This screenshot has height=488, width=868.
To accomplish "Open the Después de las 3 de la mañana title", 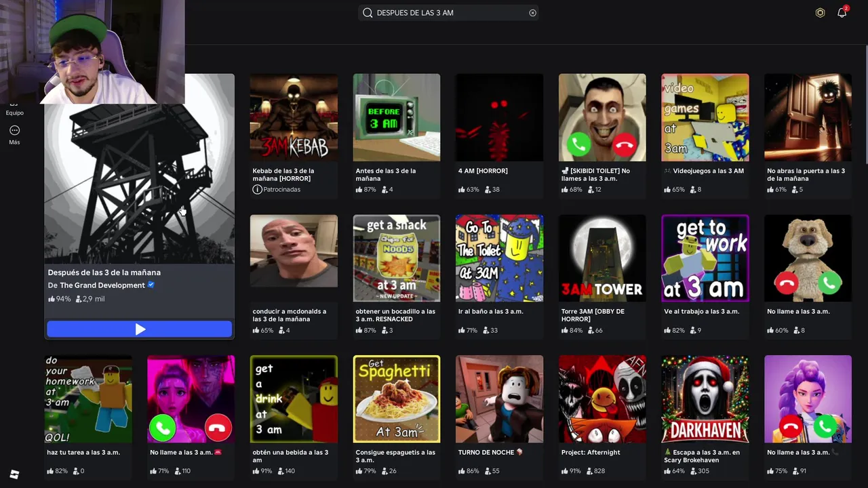I will click(x=104, y=272).
